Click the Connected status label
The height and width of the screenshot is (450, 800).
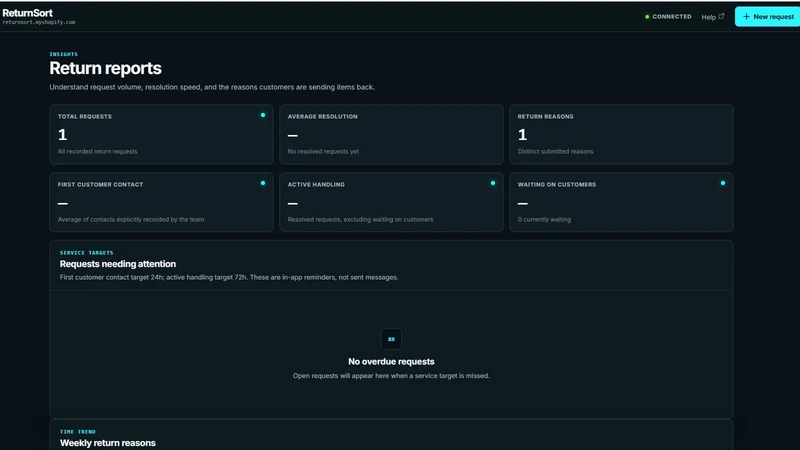point(672,17)
